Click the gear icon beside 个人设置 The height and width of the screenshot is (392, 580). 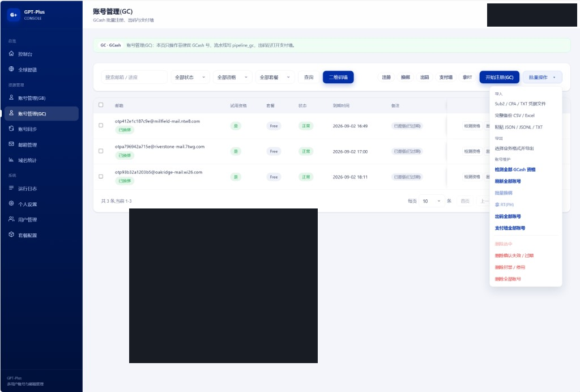click(x=11, y=204)
